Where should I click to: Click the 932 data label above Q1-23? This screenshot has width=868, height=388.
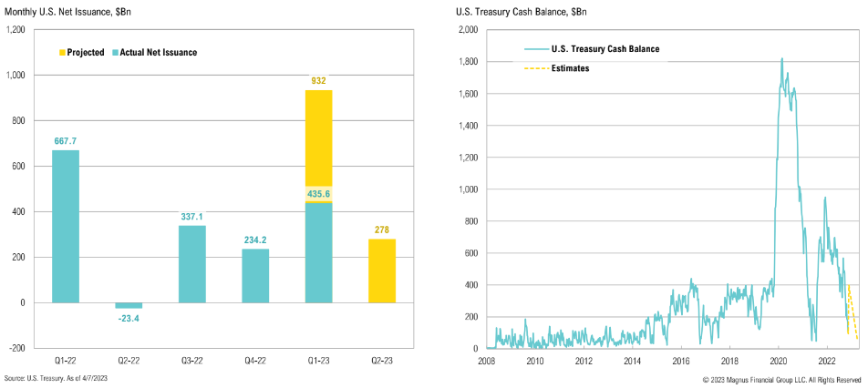point(319,81)
